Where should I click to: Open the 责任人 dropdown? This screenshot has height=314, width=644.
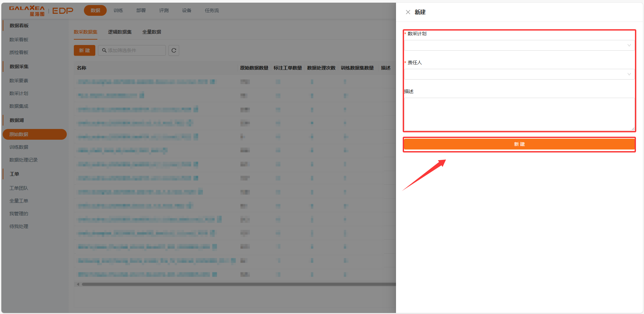pyautogui.click(x=519, y=74)
